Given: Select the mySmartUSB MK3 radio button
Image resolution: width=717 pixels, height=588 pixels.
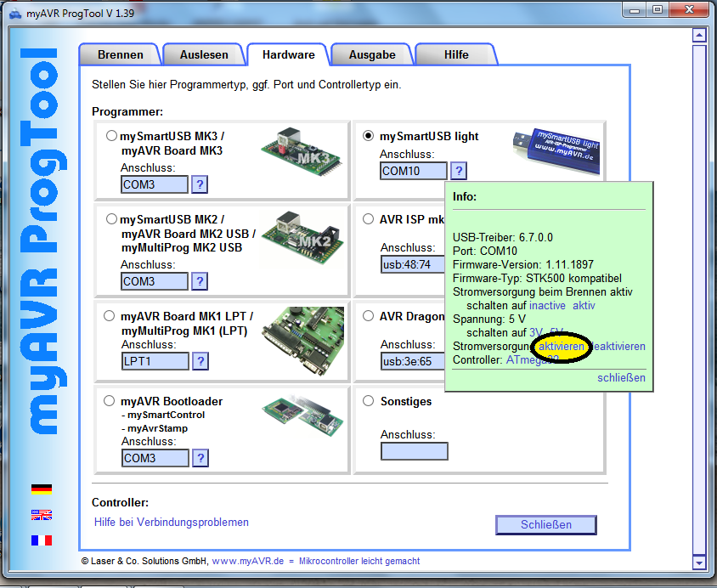Looking at the screenshot, I should tap(111, 136).
